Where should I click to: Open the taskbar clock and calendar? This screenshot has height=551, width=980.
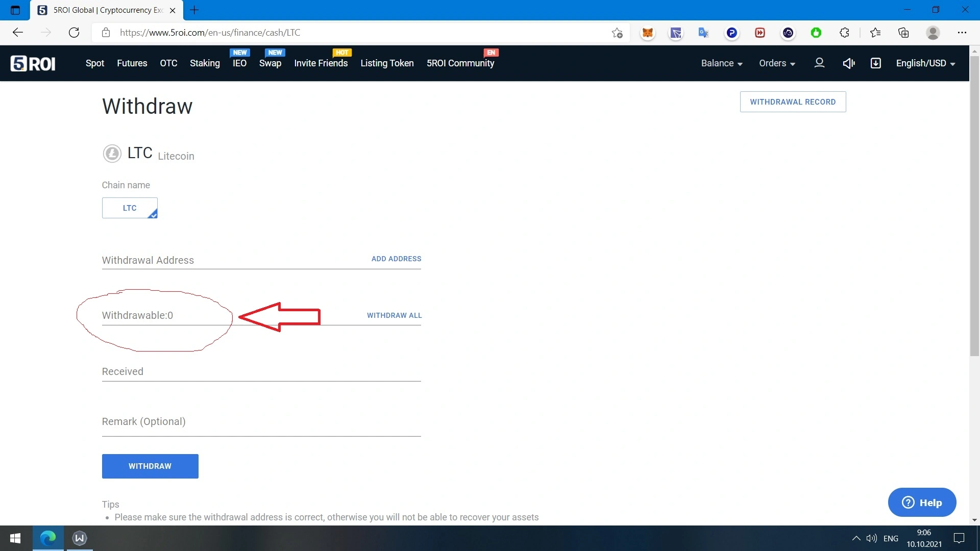924,538
